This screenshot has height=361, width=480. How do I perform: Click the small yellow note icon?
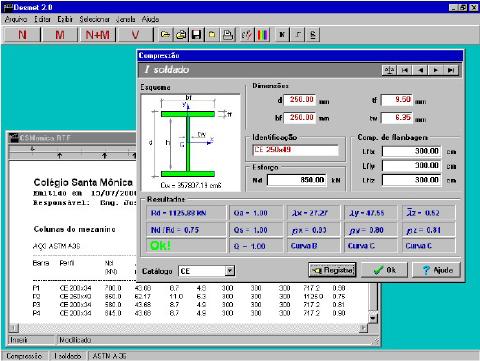[212, 35]
